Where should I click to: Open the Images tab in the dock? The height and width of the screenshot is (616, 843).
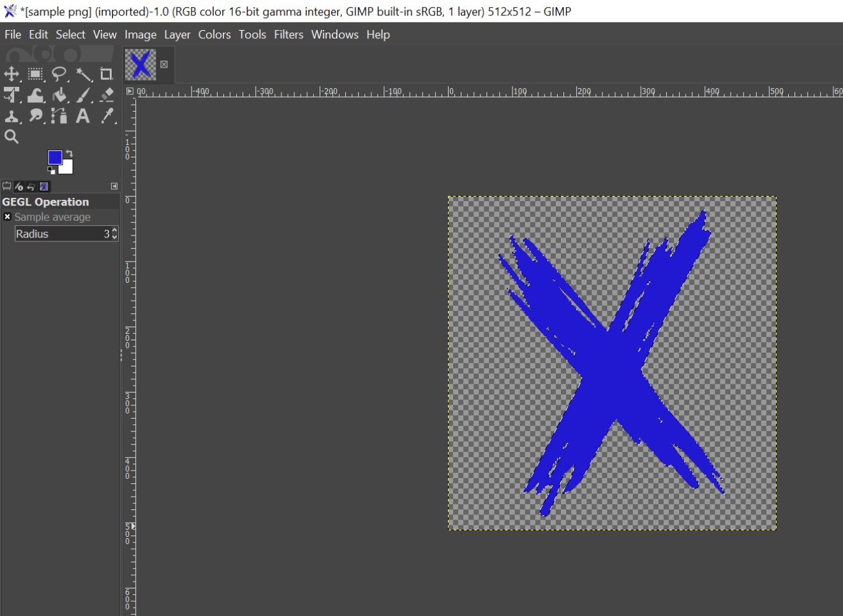pyautogui.click(x=44, y=186)
